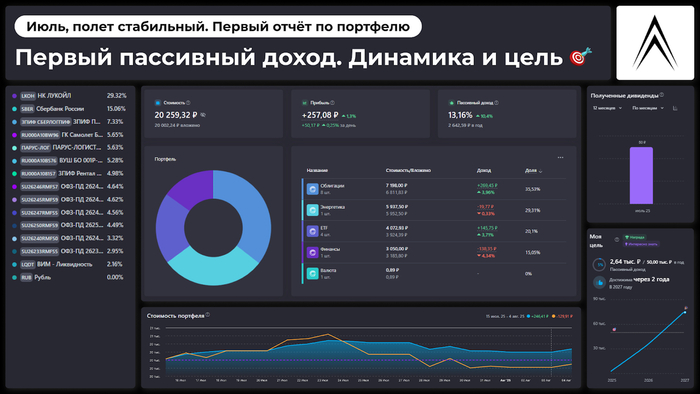Click the ETF category icon

click(312, 231)
